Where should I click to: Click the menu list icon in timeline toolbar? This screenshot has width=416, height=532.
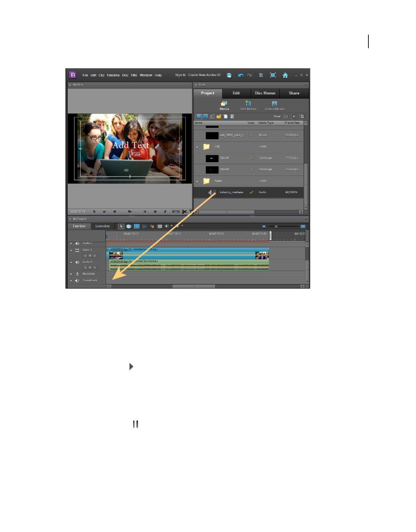coord(160,226)
